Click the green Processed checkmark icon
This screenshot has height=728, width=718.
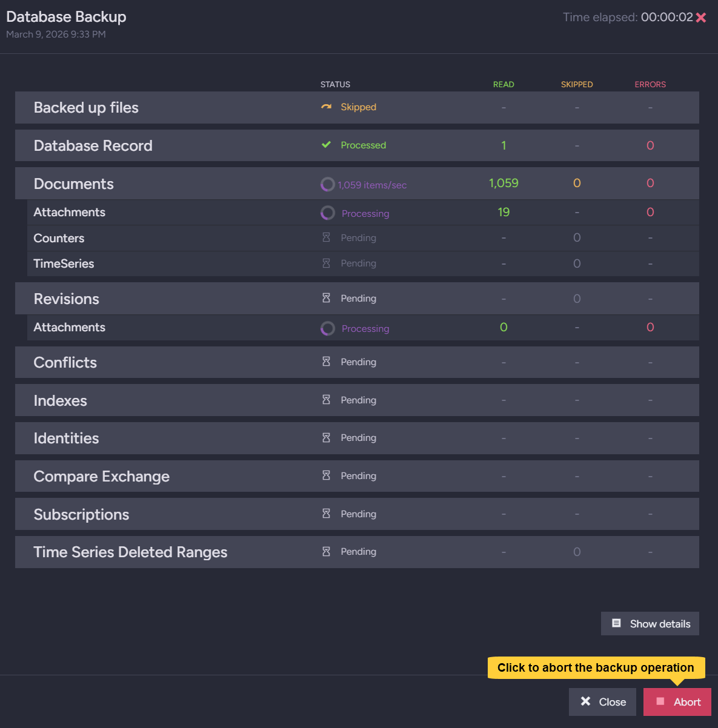(x=326, y=145)
